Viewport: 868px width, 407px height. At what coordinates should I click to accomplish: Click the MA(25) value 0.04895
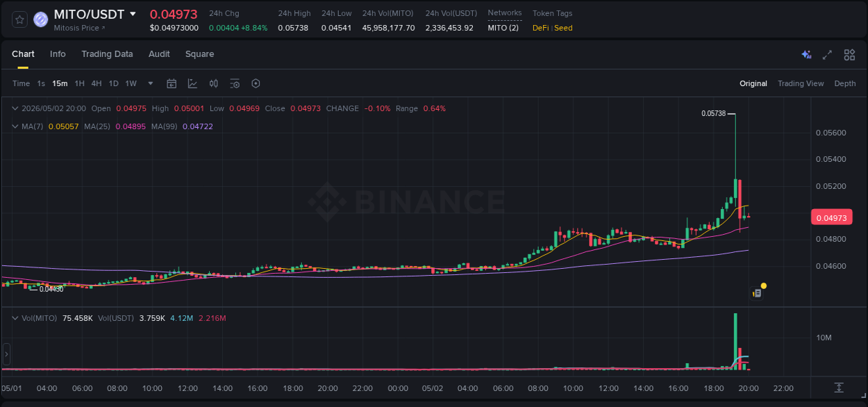tap(131, 126)
